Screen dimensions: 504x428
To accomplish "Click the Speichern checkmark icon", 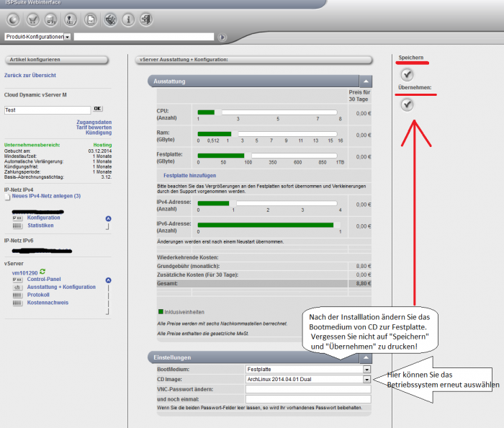I will click(x=407, y=74).
